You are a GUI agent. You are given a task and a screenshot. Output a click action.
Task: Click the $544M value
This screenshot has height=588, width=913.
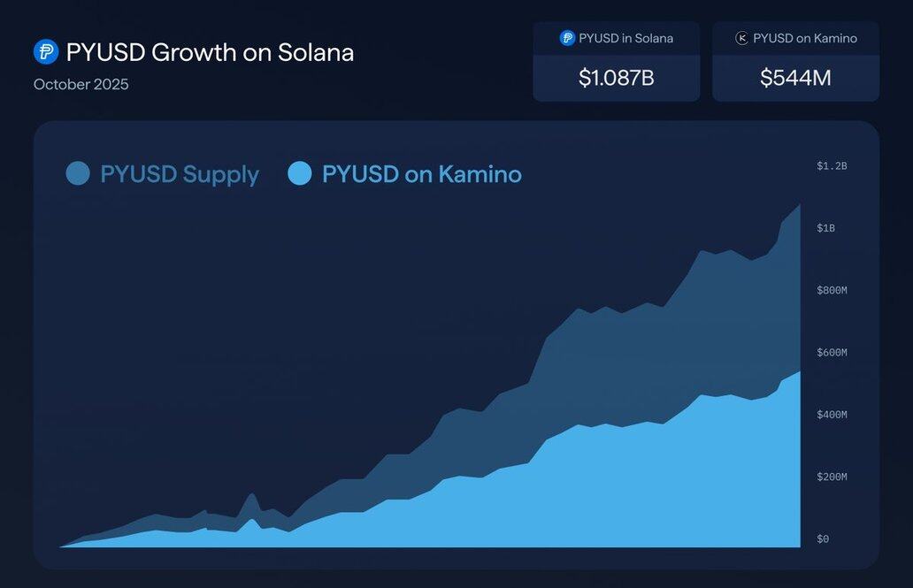pyautogui.click(x=795, y=78)
